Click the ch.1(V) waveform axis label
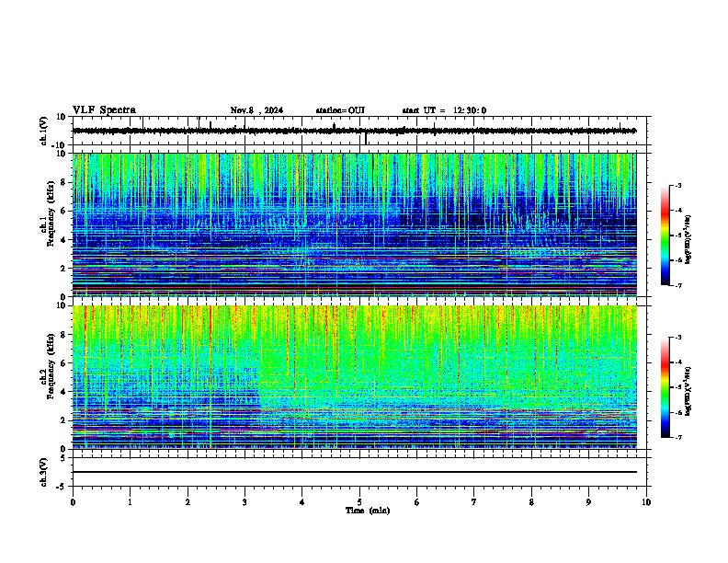Image resolution: width=728 pixels, height=563 pixels. (x=43, y=131)
